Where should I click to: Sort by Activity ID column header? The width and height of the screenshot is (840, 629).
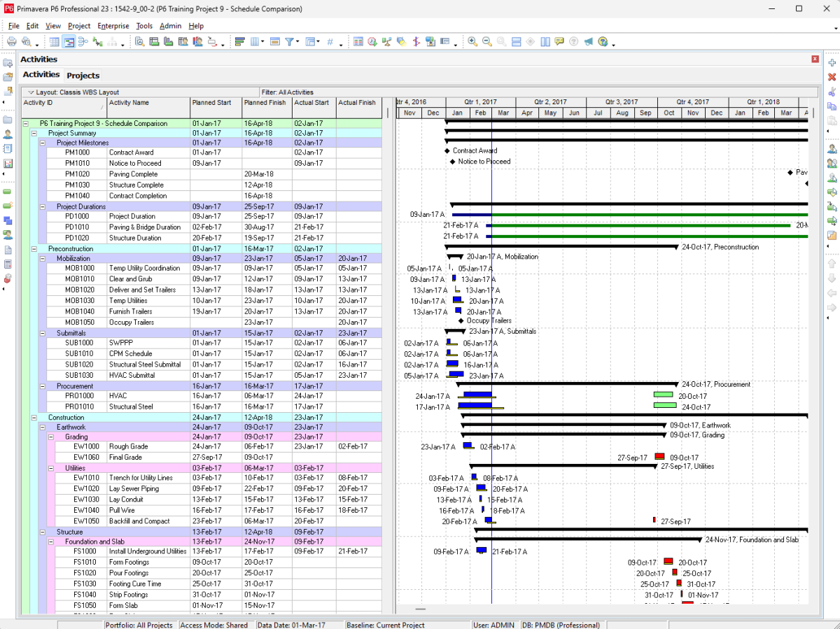tap(64, 108)
